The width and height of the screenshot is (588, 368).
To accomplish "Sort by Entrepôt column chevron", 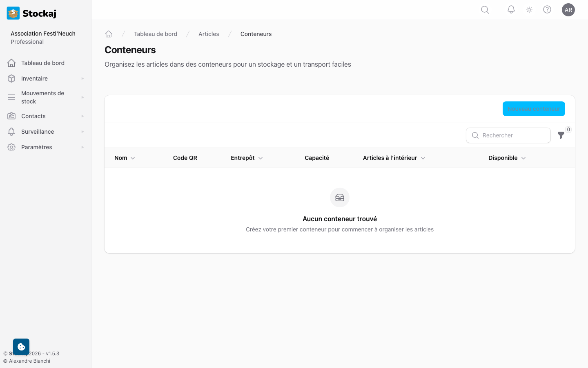I will coord(261,158).
